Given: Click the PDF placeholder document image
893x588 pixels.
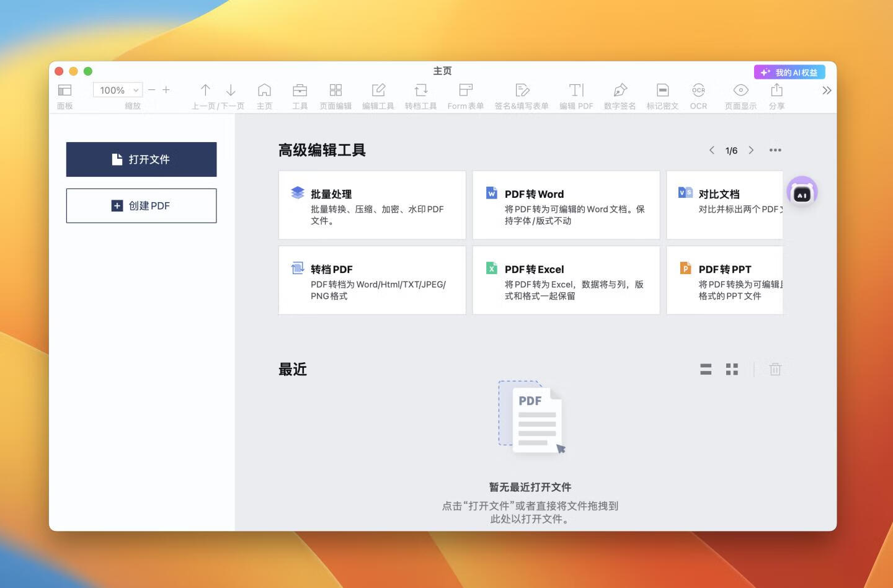Looking at the screenshot, I should pos(532,417).
